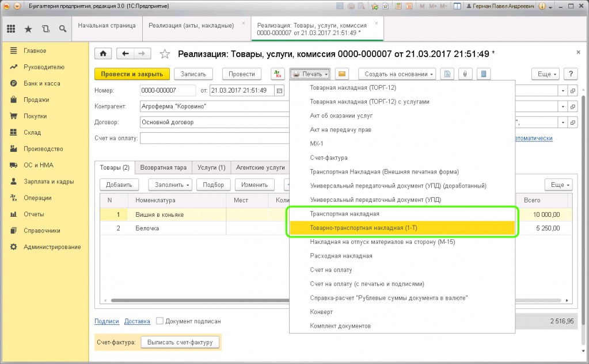This screenshot has width=589, height=364.
Task: Switch to the 'Возвратная тара' tab
Action: 164,167
